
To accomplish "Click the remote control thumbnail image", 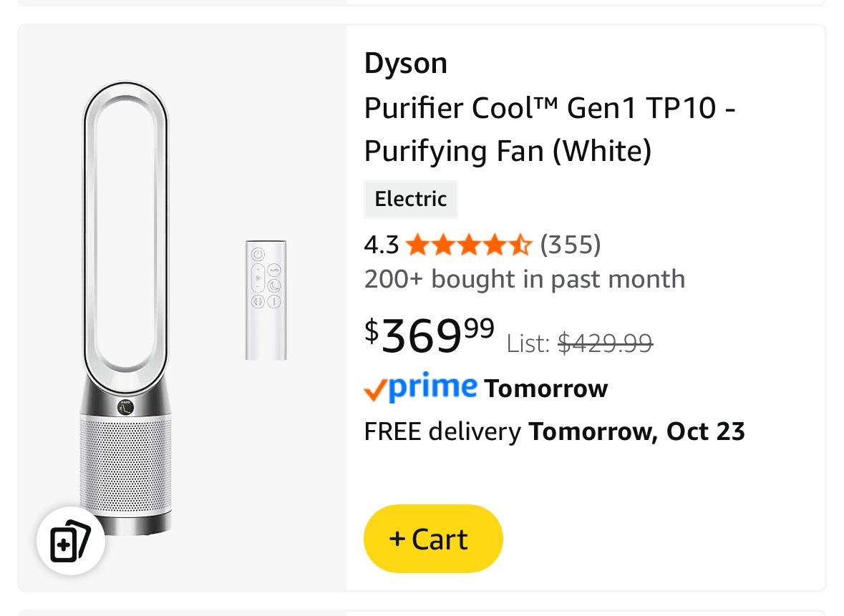I will pos(265,300).
